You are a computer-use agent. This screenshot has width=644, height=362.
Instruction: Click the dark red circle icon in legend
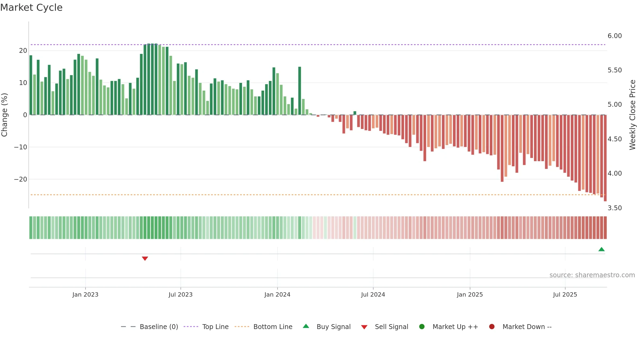click(x=492, y=327)
